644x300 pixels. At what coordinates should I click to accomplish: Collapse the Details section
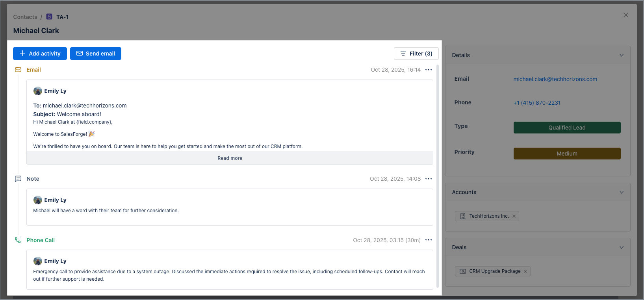pos(622,55)
